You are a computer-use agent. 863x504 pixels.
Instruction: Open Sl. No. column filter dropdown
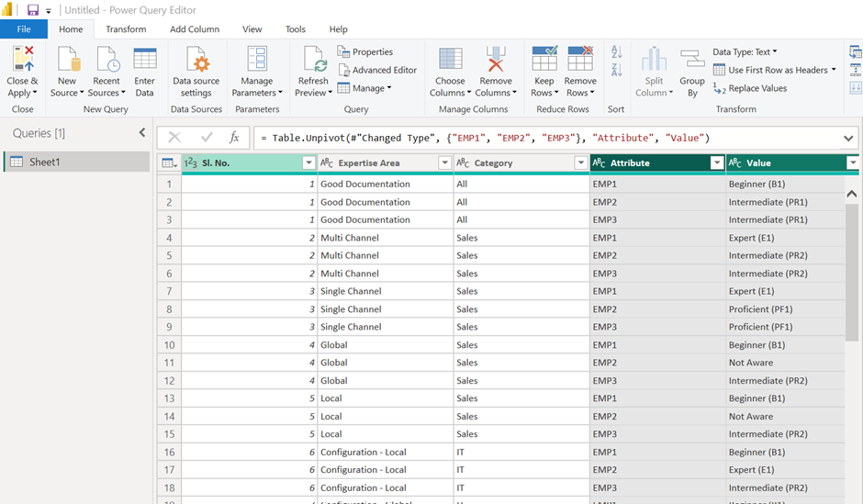[x=308, y=162]
